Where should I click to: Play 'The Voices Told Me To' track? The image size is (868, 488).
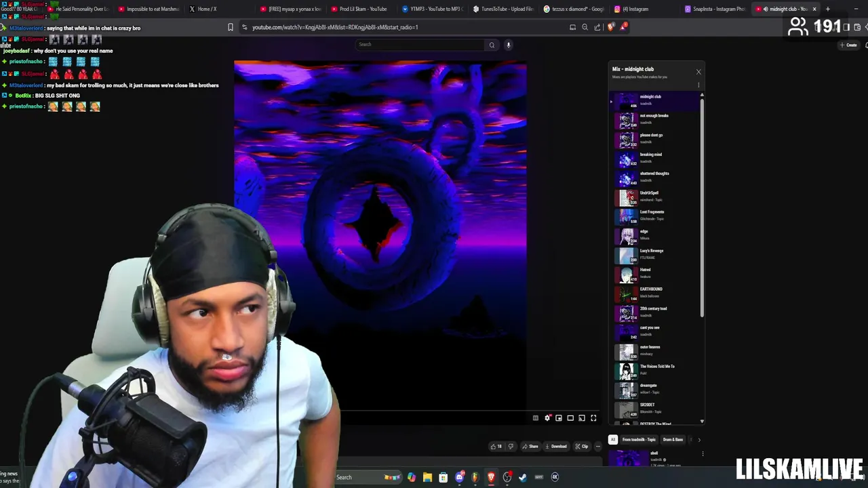pos(654,370)
